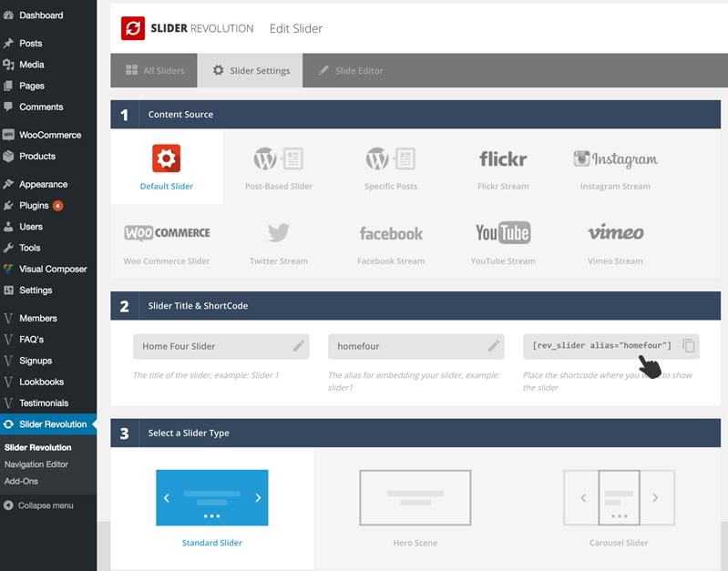Click the Default Slider label

pos(166,186)
